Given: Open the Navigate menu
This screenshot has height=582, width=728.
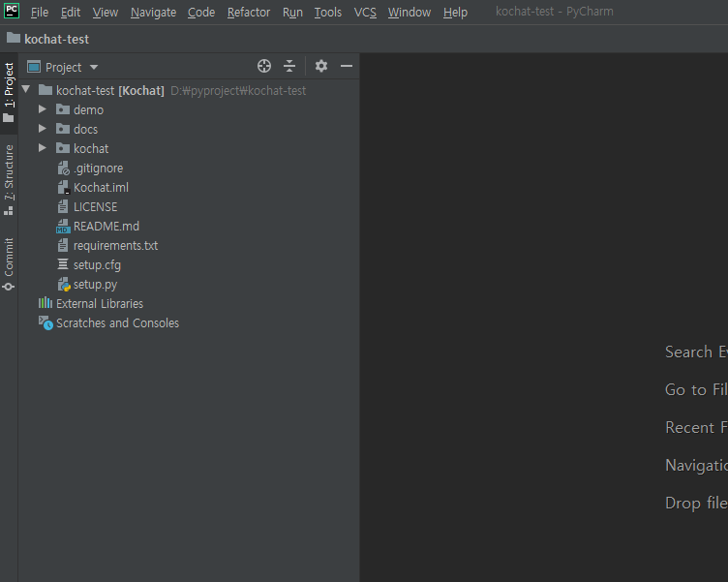Looking at the screenshot, I should point(153,12).
